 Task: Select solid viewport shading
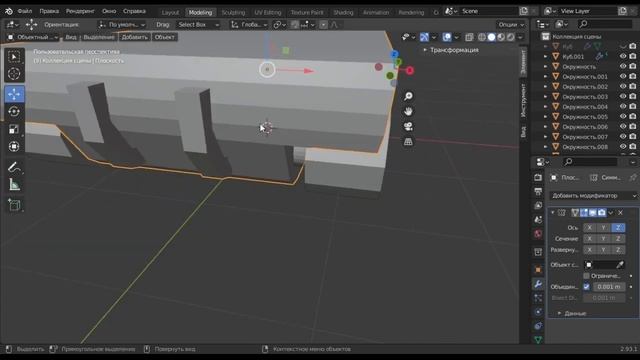pyautogui.click(x=491, y=37)
